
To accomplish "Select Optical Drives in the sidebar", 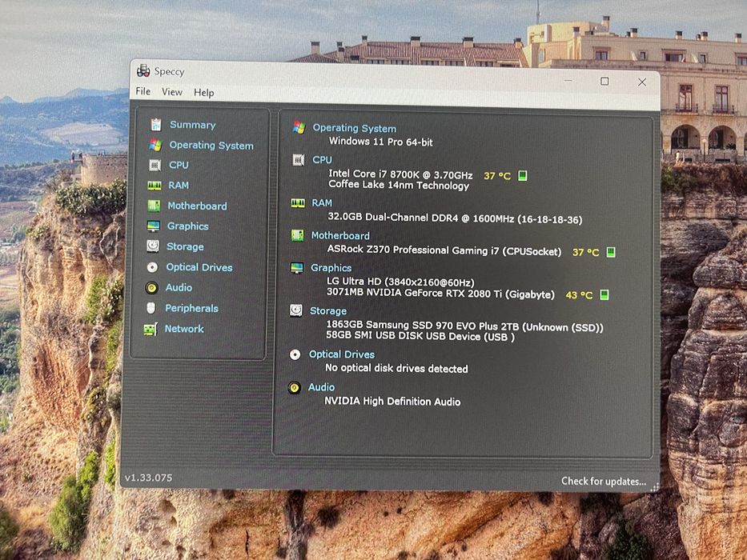I will point(199,267).
